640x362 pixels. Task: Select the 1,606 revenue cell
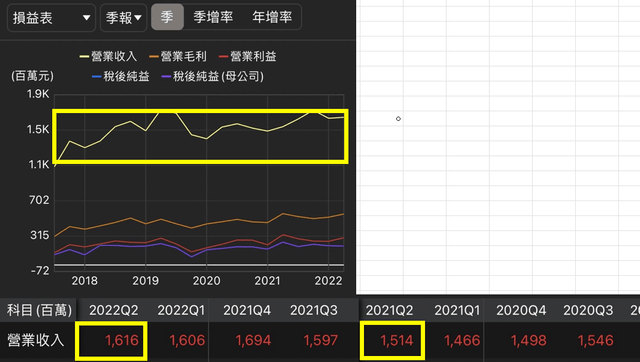tap(187, 340)
